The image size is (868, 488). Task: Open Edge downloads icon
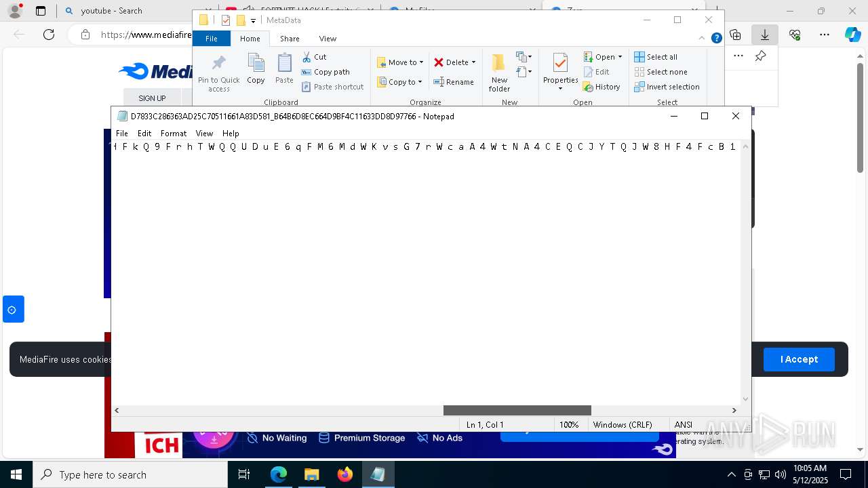(x=765, y=35)
